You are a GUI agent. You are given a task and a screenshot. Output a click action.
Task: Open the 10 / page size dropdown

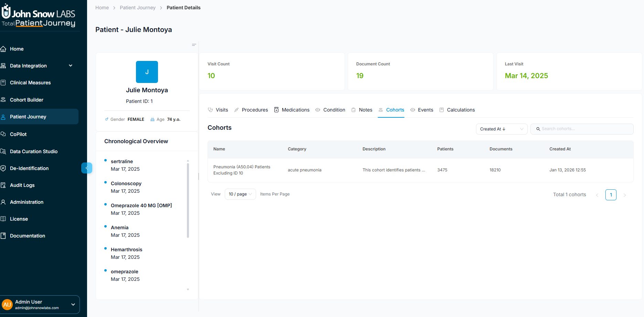tap(240, 194)
